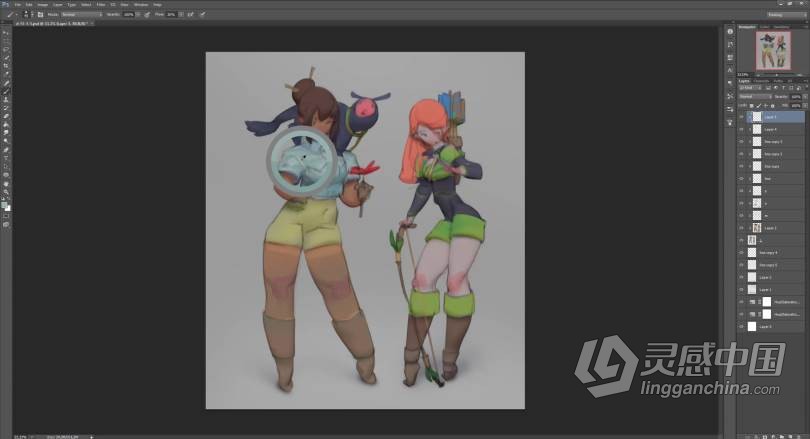Change screen mode in the toolbox
The height and width of the screenshot is (439, 810).
[6, 225]
